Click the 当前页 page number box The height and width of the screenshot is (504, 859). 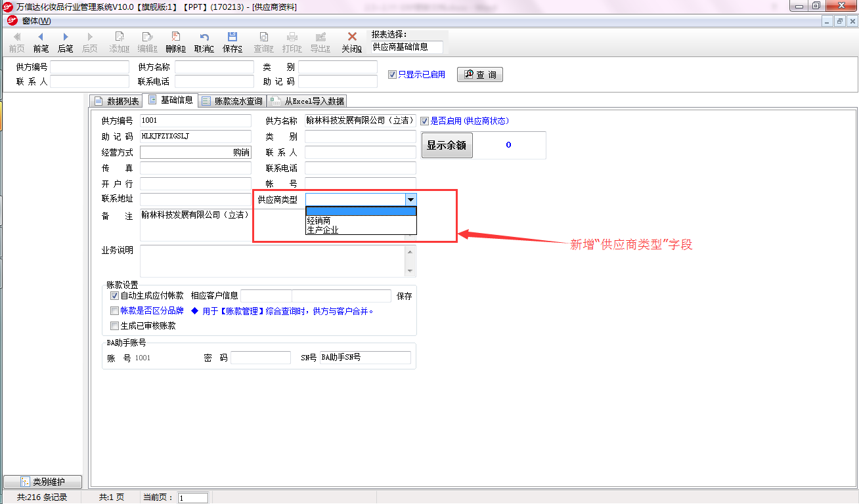193,497
